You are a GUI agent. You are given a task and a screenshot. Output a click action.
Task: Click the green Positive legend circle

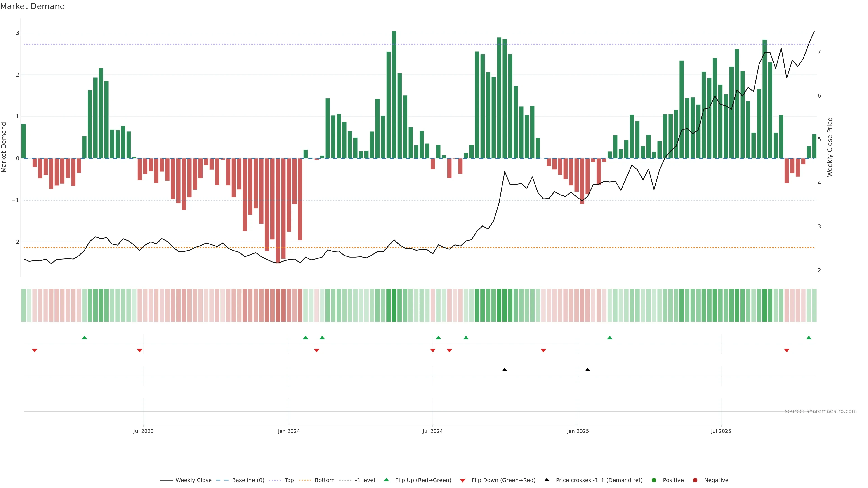tap(654, 480)
